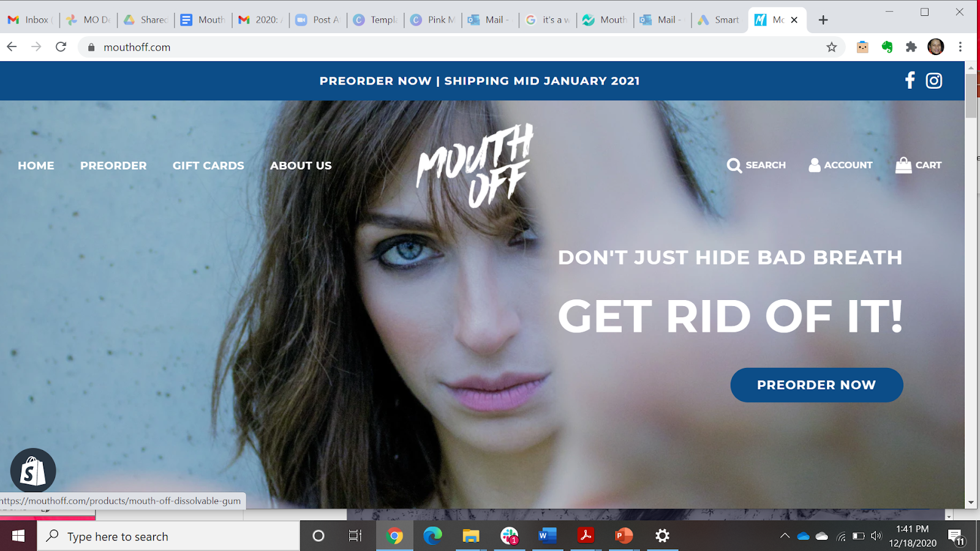Switch to the first Outlook Mail tab
The height and width of the screenshot is (551, 980).
[490, 20]
